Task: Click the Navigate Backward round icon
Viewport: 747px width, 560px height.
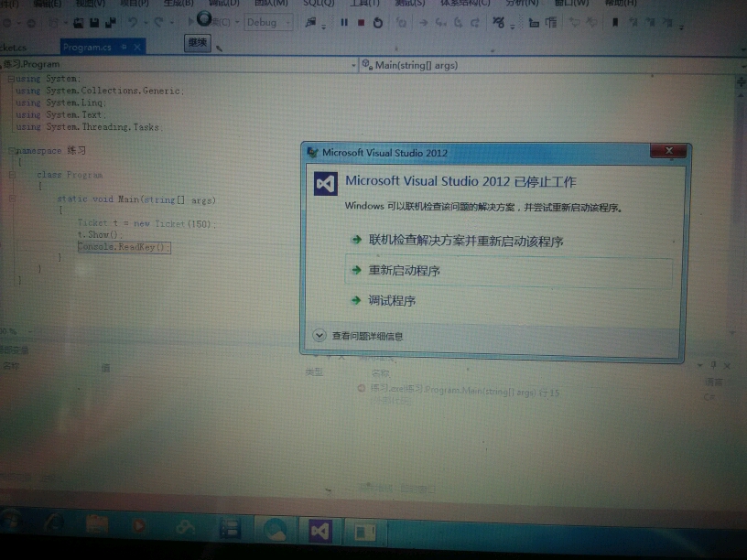Action: coord(6,22)
